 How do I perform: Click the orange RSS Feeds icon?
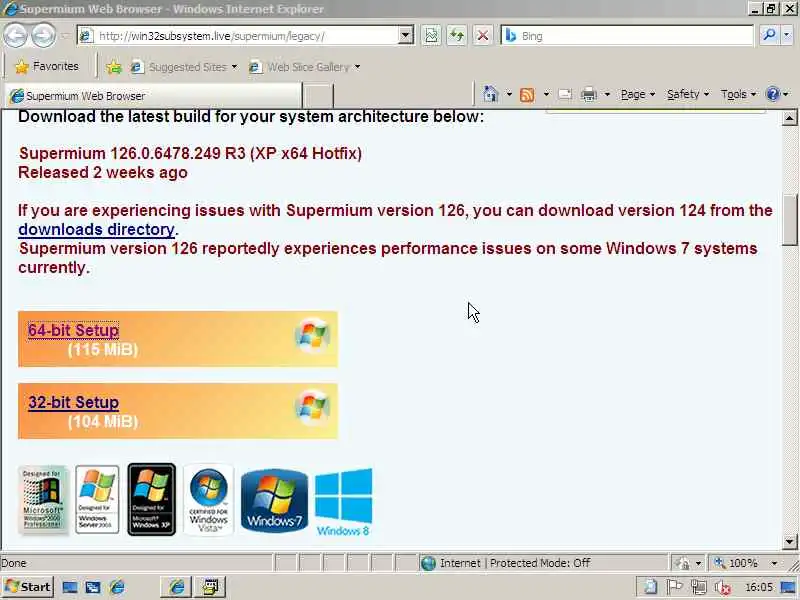coord(527,94)
